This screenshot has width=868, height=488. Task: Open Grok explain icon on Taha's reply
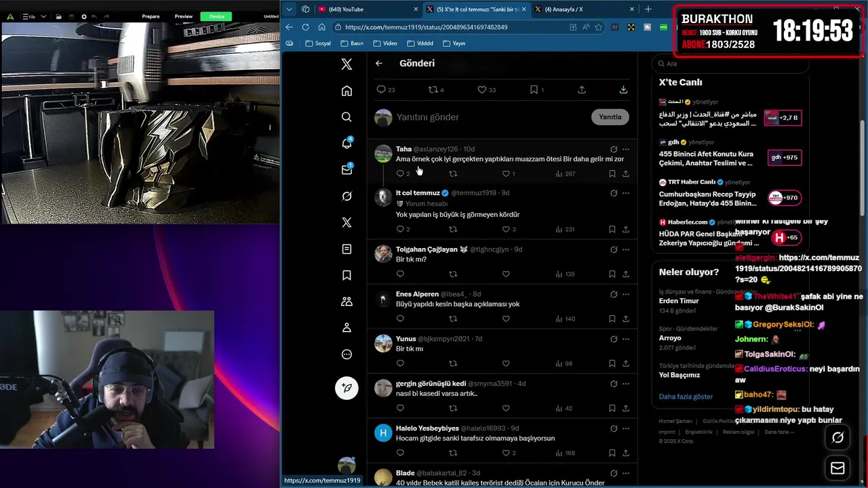point(614,149)
